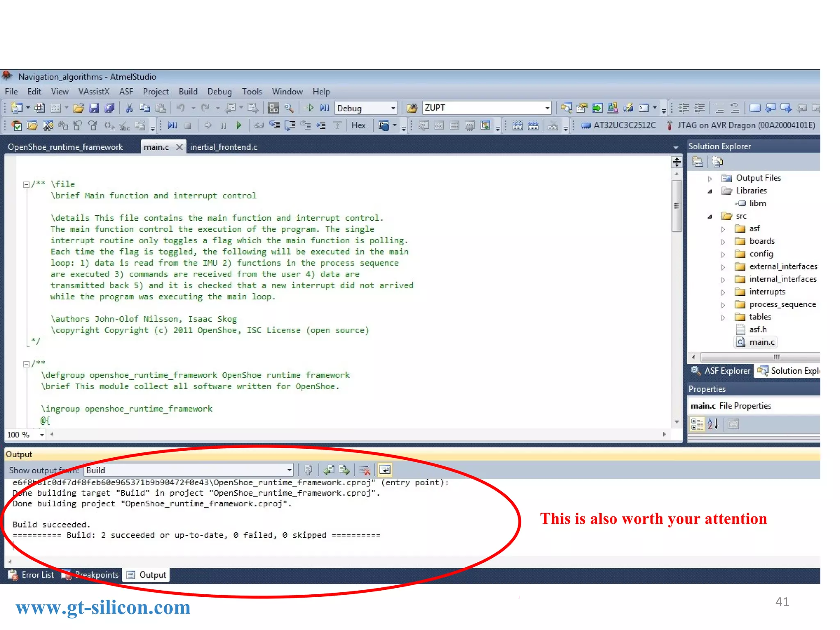Toggle Hex display mode
This screenshot has width=840, height=630.
[358, 126]
